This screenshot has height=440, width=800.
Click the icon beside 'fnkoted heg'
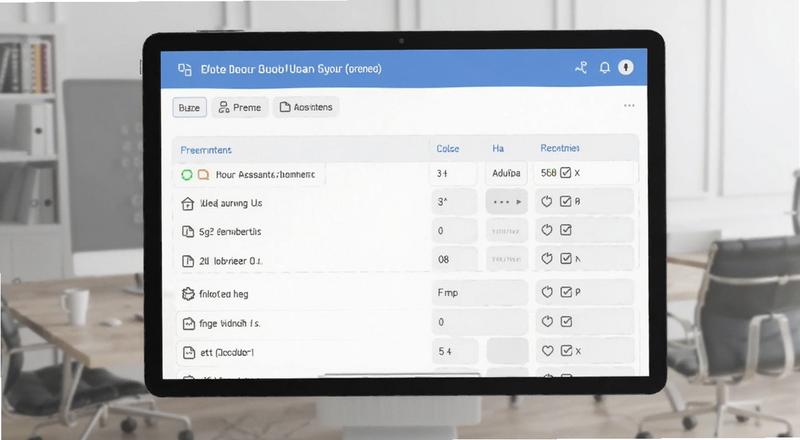click(188, 294)
